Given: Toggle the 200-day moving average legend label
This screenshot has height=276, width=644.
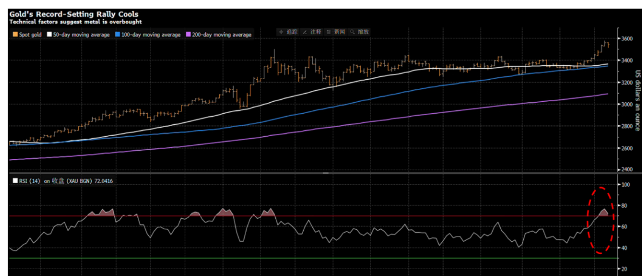Looking at the screenshot, I should pos(221,35).
